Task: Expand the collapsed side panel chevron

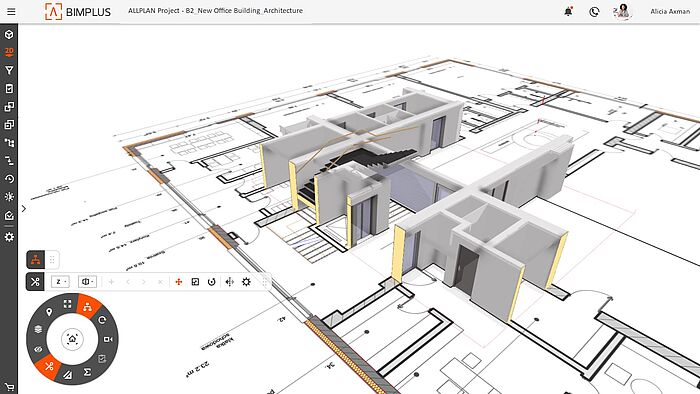Action: 24,208
